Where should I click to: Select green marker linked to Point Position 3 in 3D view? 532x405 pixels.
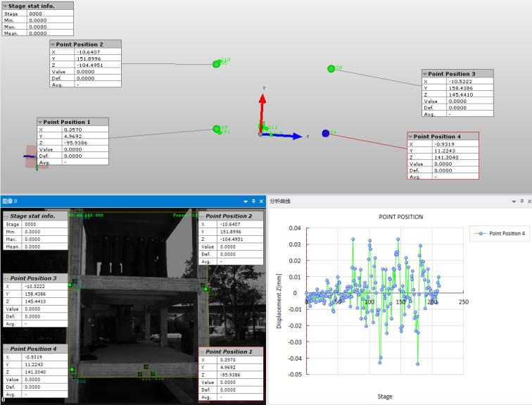[x=331, y=68]
